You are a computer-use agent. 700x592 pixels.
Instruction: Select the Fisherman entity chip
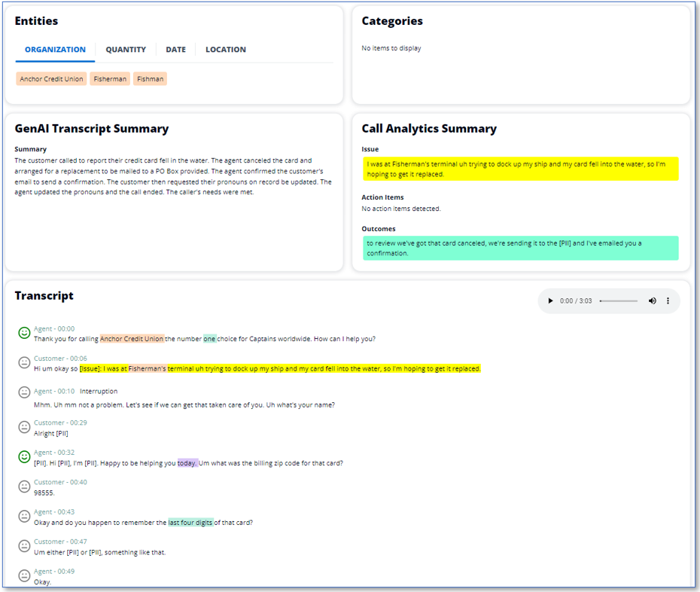(109, 78)
